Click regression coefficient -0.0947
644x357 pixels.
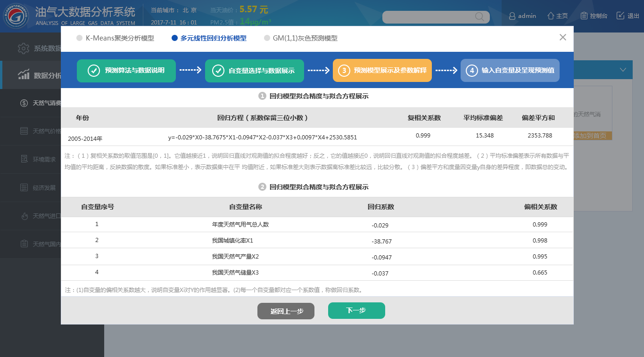[x=381, y=257]
